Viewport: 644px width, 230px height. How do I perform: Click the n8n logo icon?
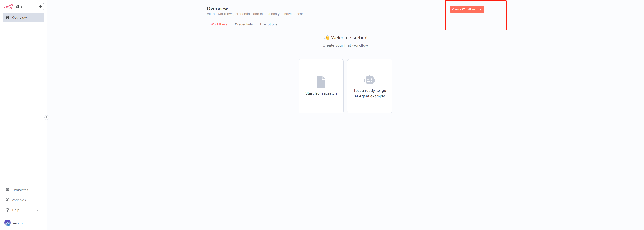[8, 7]
